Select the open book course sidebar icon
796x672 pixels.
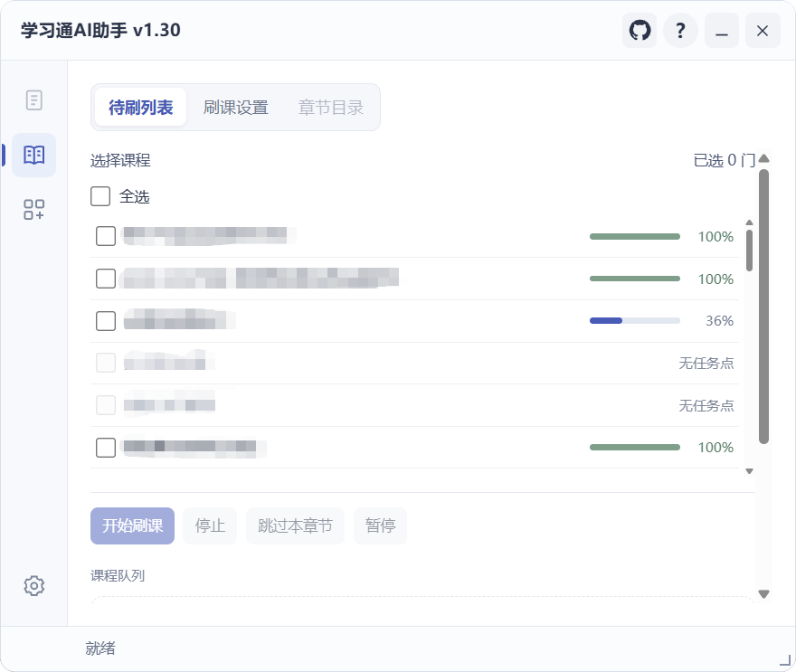click(34, 155)
